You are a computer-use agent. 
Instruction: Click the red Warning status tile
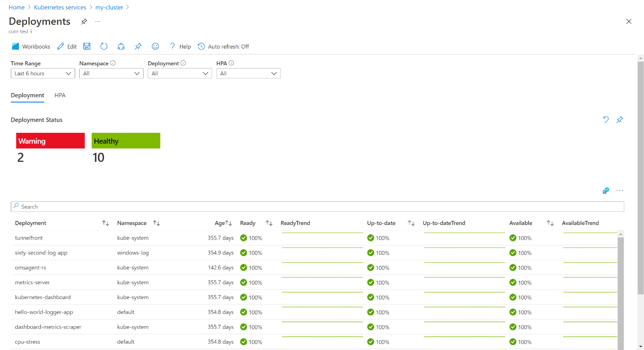point(50,141)
